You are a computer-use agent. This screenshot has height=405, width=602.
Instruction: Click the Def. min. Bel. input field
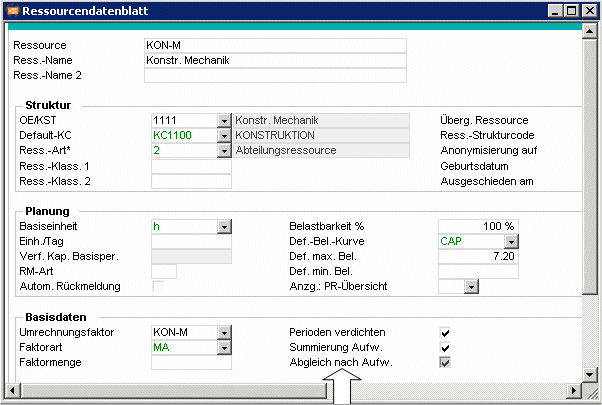point(478,271)
